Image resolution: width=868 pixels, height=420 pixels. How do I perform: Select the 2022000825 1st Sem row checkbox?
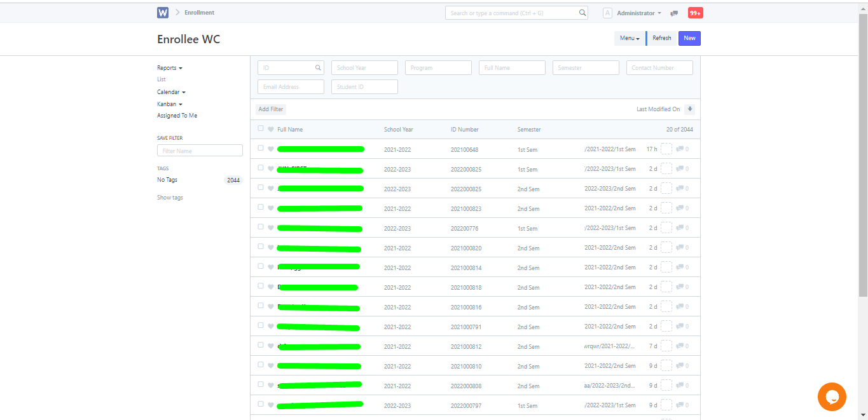(261, 168)
